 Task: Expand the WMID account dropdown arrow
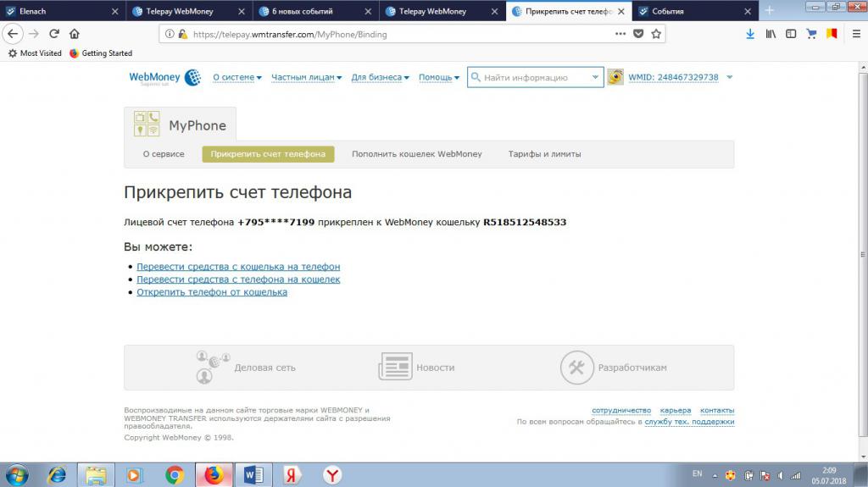730,77
